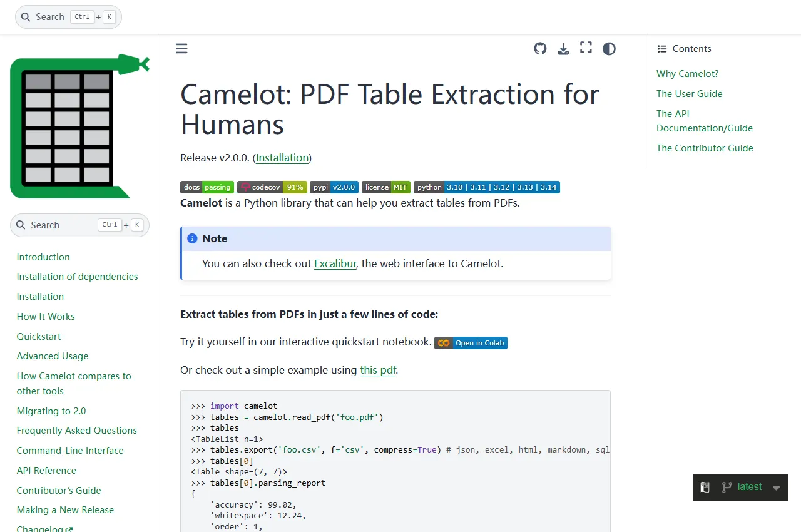The image size is (801, 532).
Task: Focus the sidebar Search box
Action: coord(79,225)
